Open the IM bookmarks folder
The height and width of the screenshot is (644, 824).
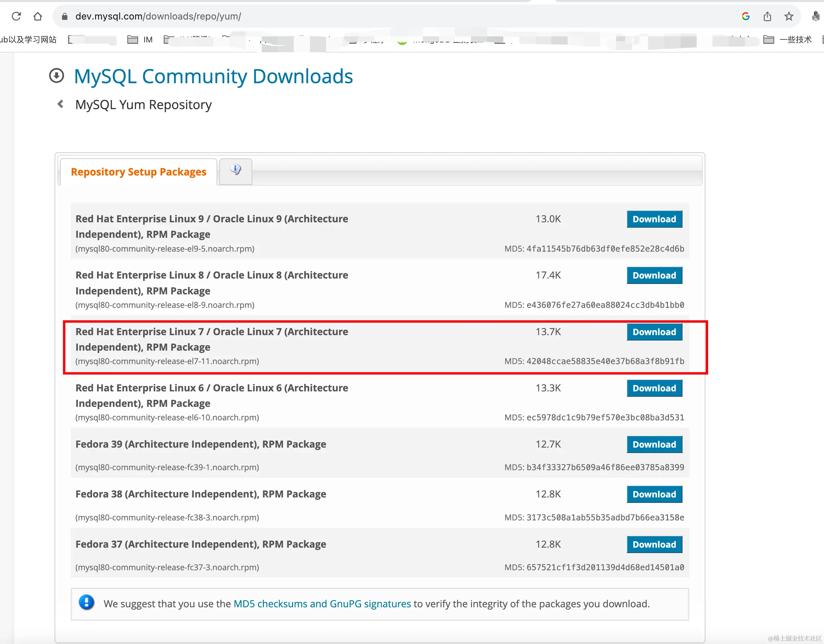tap(140, 40)
